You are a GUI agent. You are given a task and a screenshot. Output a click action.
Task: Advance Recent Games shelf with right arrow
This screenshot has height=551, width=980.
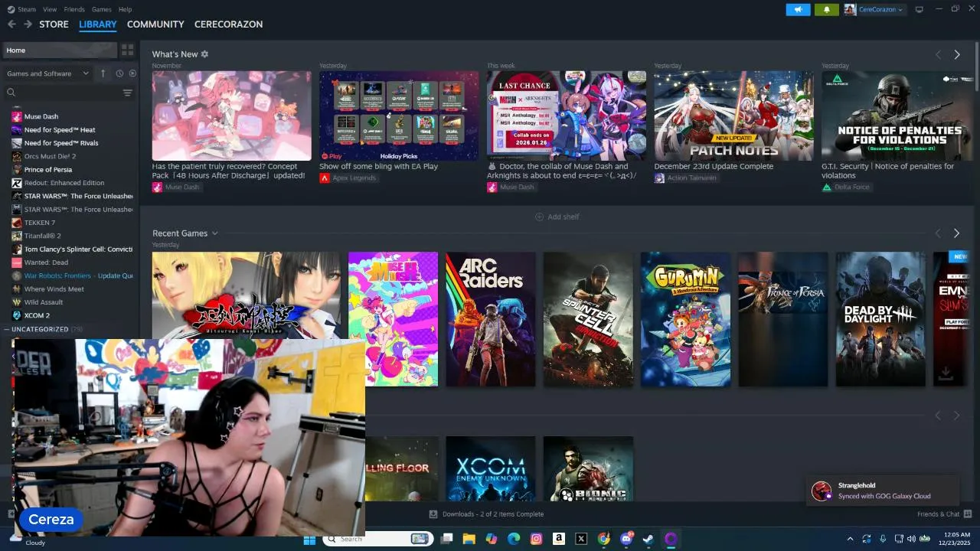pos(957,233)
